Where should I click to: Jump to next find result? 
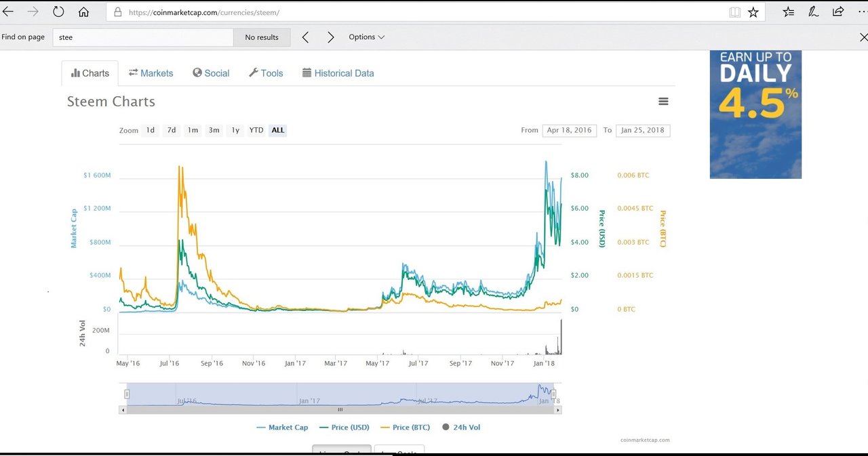(x=330, y=37)
